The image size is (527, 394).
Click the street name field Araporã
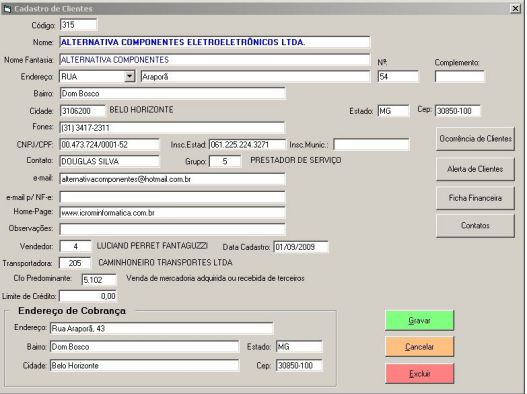pos(255,77)
